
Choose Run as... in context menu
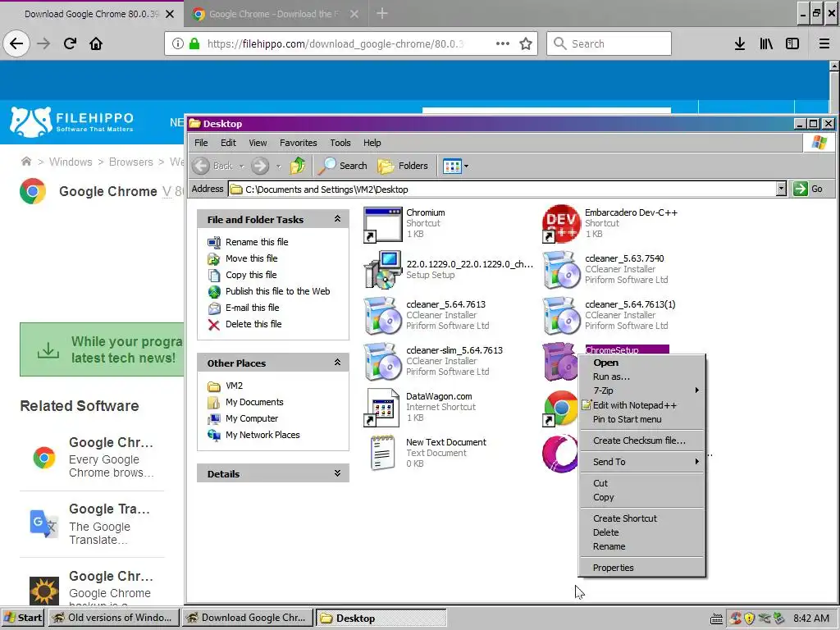641,377
